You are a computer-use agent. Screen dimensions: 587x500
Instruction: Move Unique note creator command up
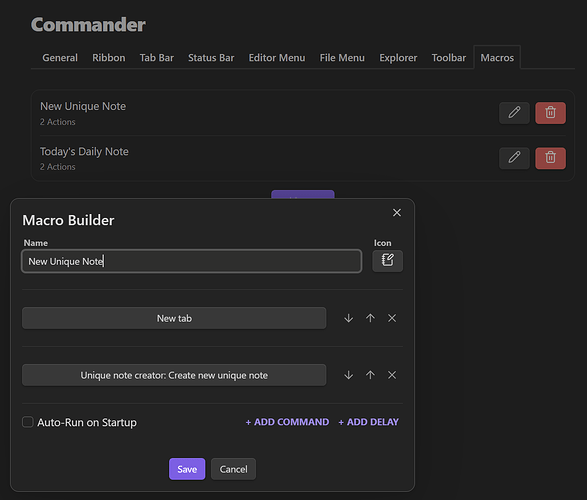pos(370,375)
